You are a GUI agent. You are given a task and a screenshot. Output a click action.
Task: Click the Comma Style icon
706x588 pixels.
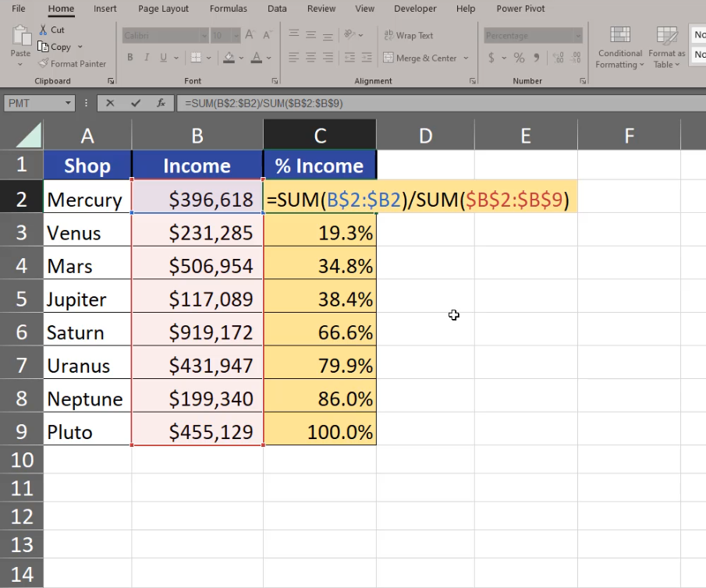point(537,58)
